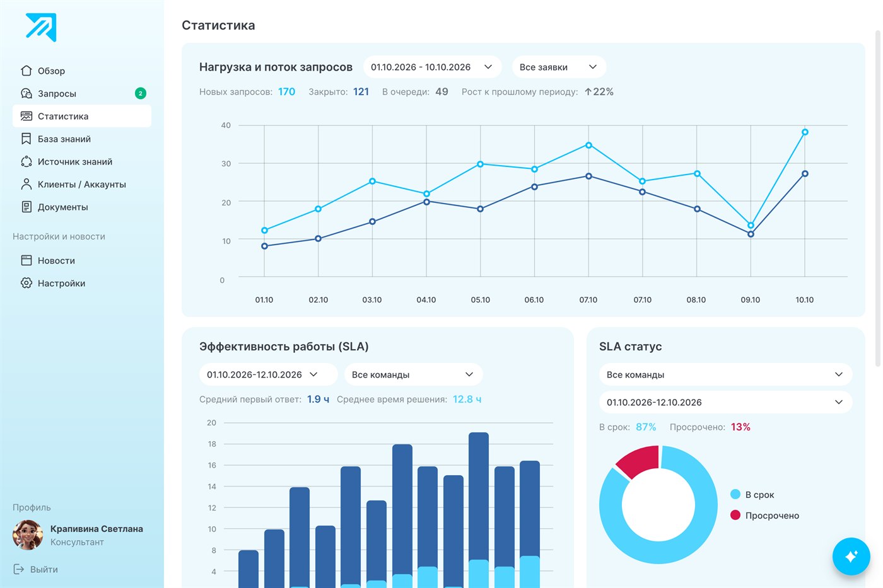This screenshot has width=883, height=588.
Task: Open the Все заявки dropdown
Action: click(559, 67)
